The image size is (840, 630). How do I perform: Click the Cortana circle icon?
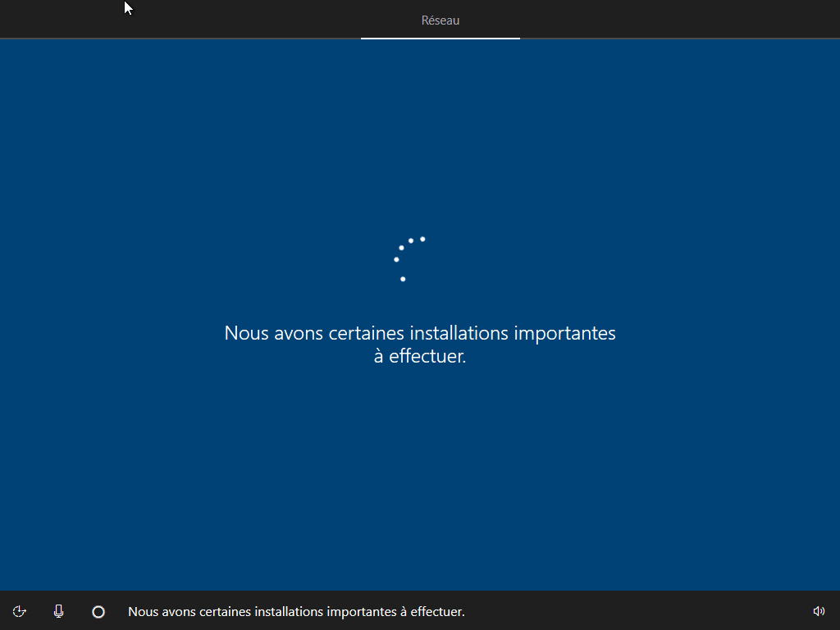98,611
